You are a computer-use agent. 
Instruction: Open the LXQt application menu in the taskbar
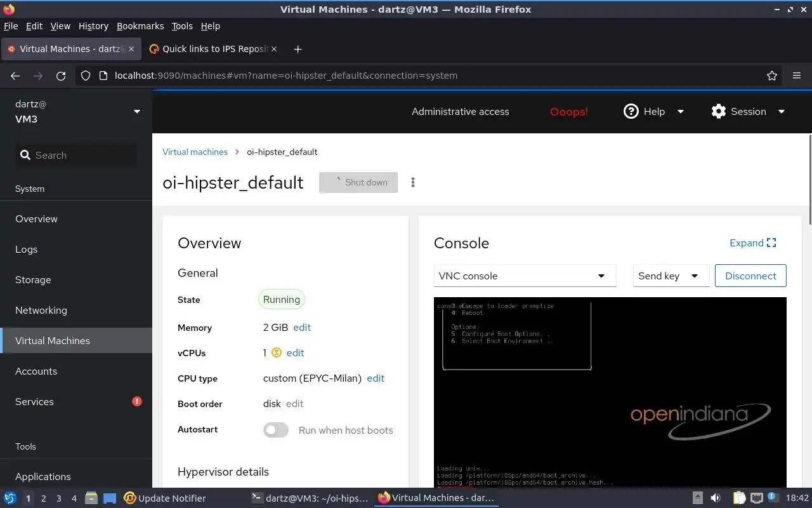click(10, 498)
